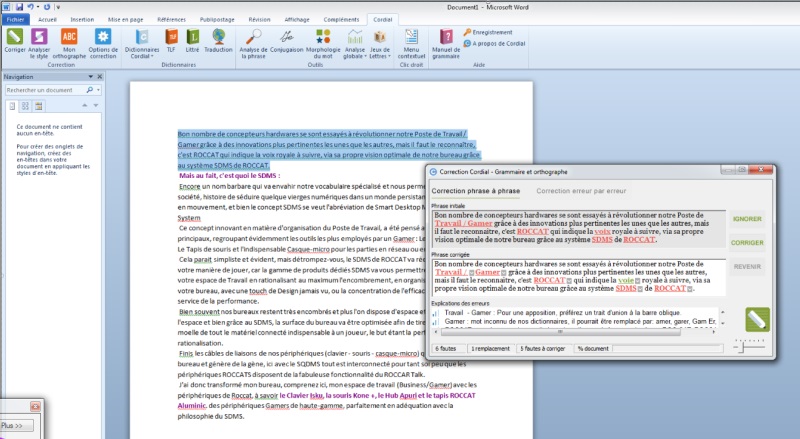Switch to the Affichage tab
The image size is (800, 439).
[297, 19]
